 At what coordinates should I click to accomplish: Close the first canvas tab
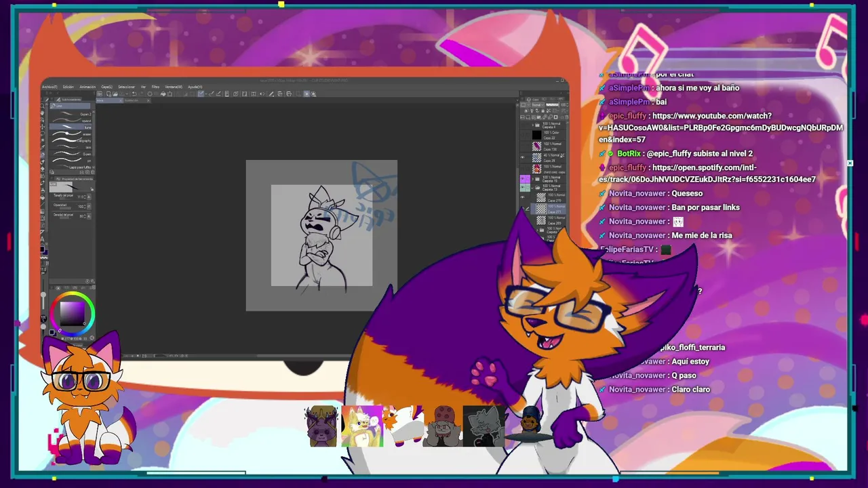(x=121, y=100)
